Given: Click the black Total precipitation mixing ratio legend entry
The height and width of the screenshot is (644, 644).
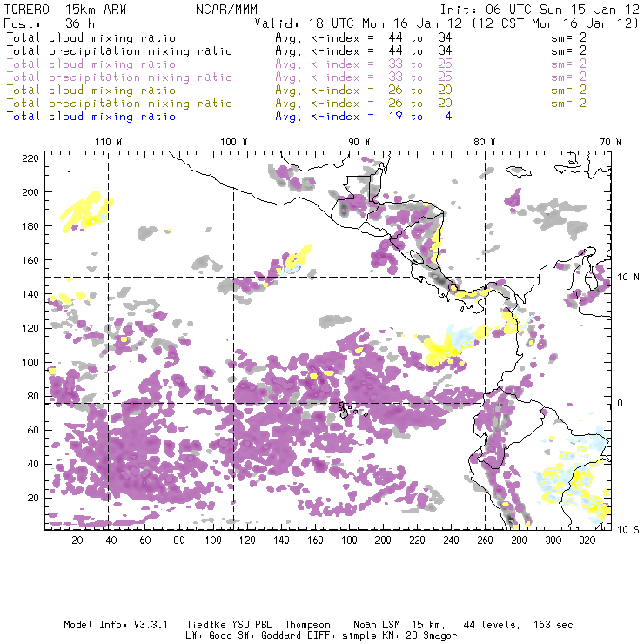Looking at the screenshot, I should (x=119, y=50).
